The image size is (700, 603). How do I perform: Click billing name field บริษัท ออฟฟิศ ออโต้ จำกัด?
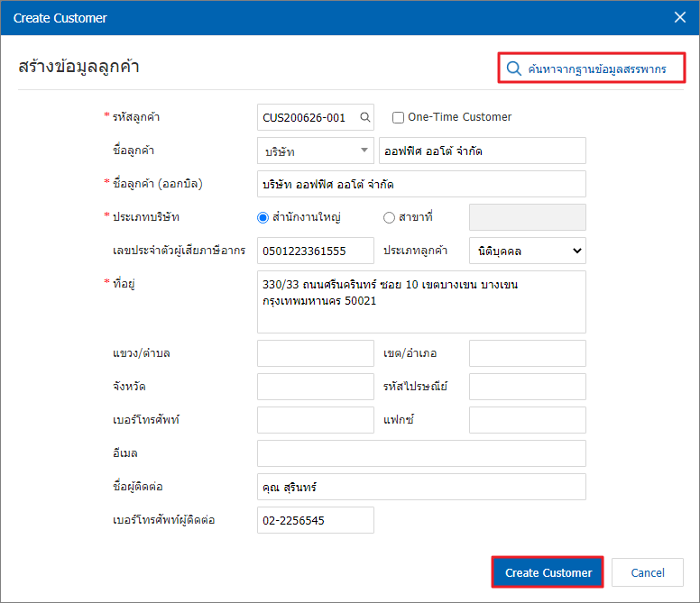(421, 184)
